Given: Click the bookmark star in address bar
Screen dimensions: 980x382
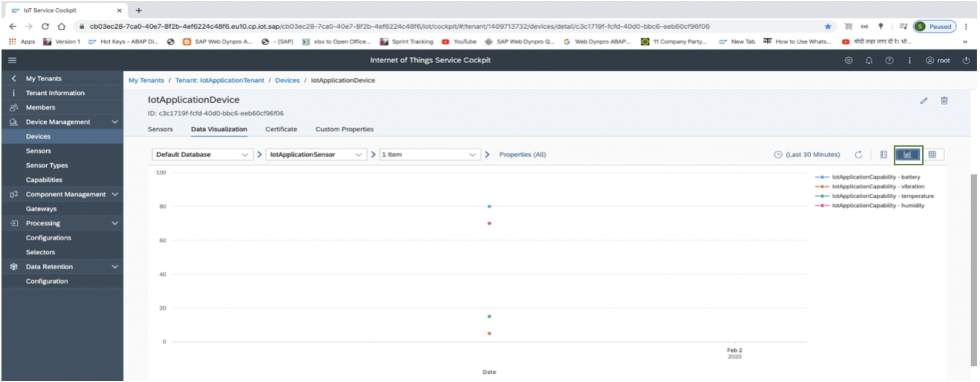Looking at the screenshot, I should pos(828,26).
